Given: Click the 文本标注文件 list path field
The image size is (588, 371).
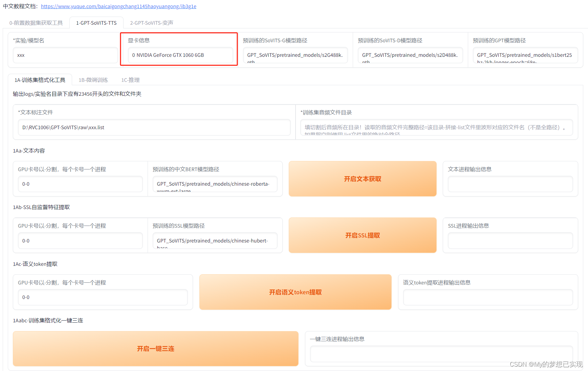Looking at the screenshot, I should coord(154,127).
